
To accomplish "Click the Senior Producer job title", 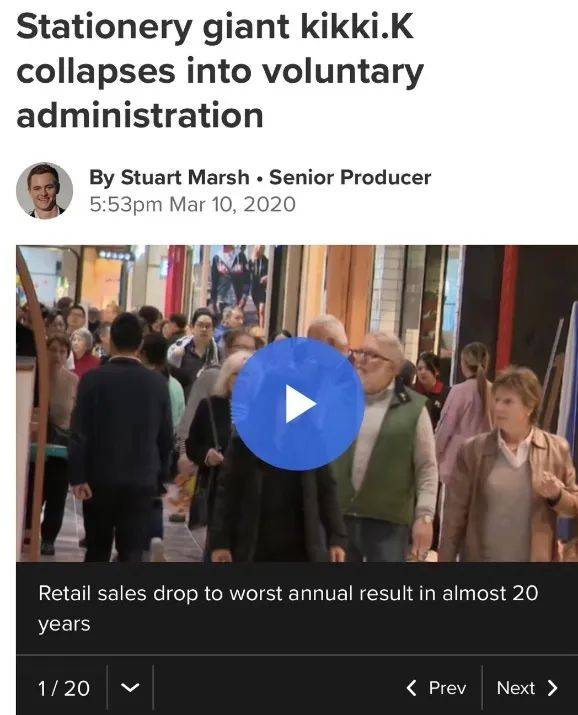I will [x=350, y=177].
